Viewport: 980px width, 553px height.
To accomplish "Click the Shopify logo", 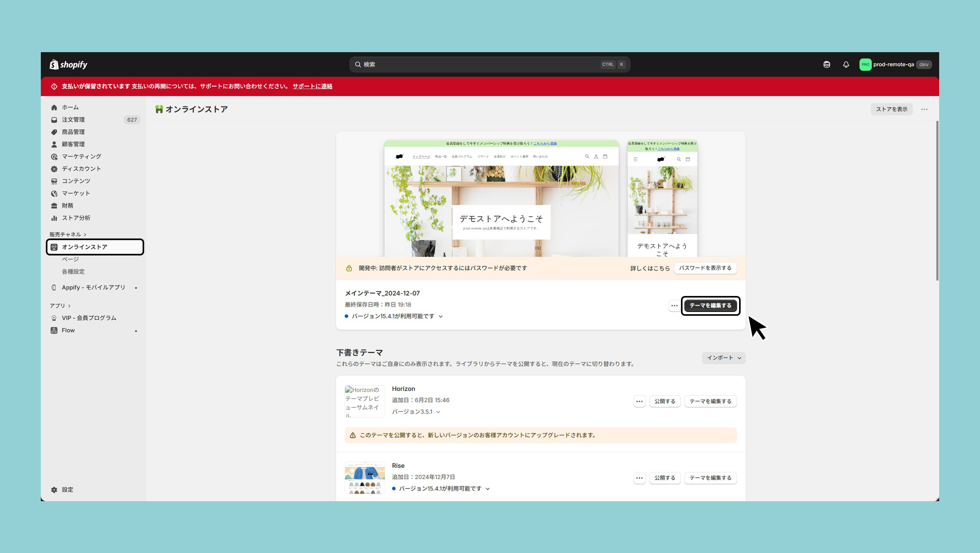I will click(x=68, y=64).
